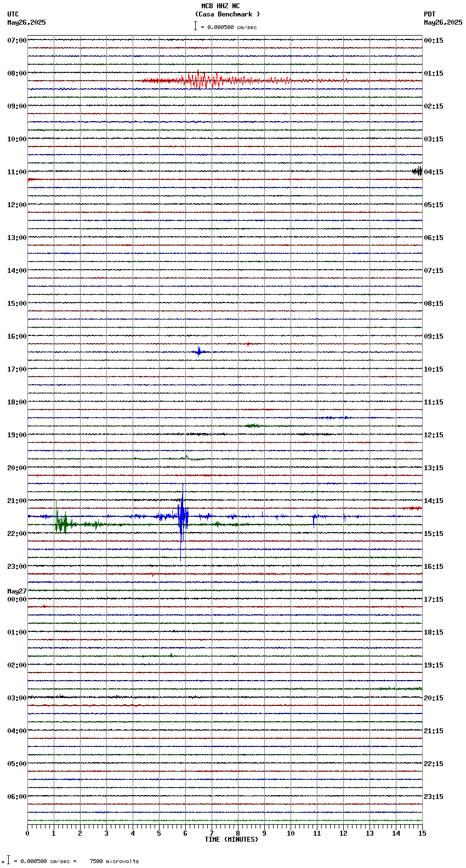Click the axis tick label 0
This screenshot has height=868, width=466.
27,833
